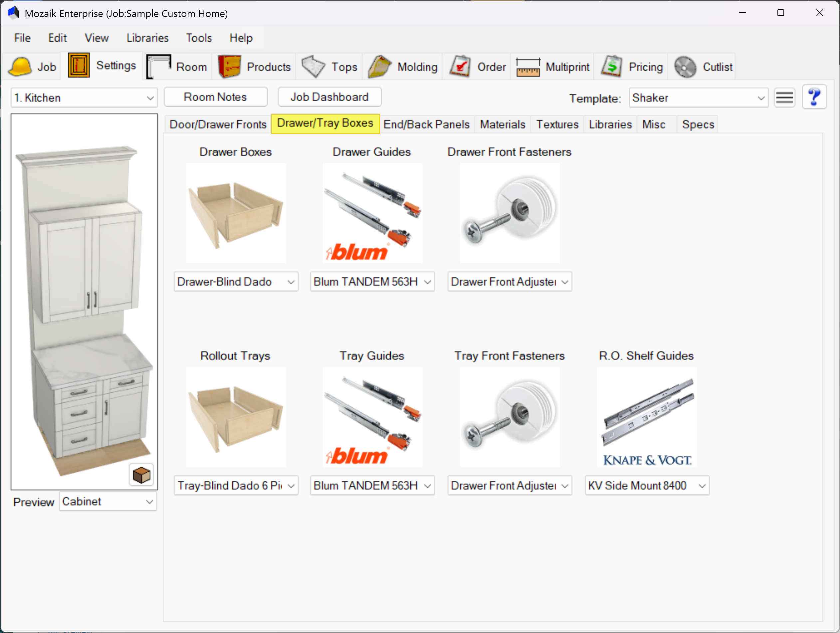Open the hamburger template menu icon
Screen dimensions: 840x633
784,98
